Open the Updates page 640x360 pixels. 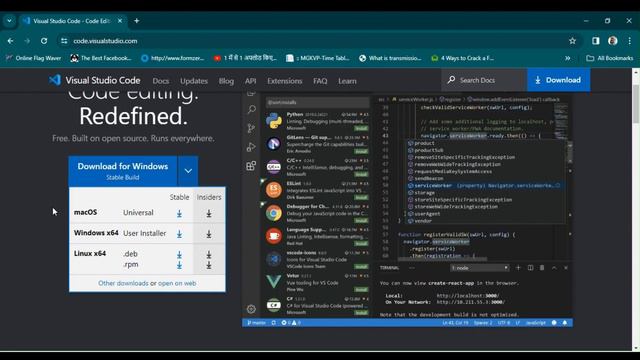pos(194,81)
